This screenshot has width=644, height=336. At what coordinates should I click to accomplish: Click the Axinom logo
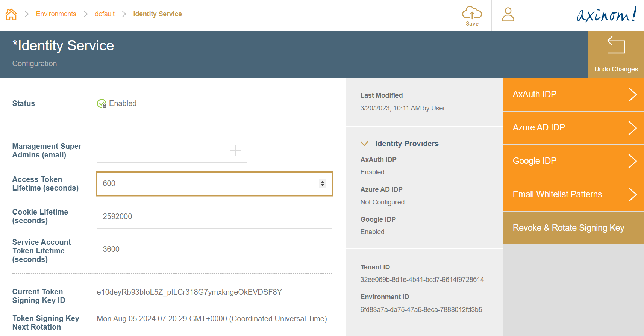(606, 15)
